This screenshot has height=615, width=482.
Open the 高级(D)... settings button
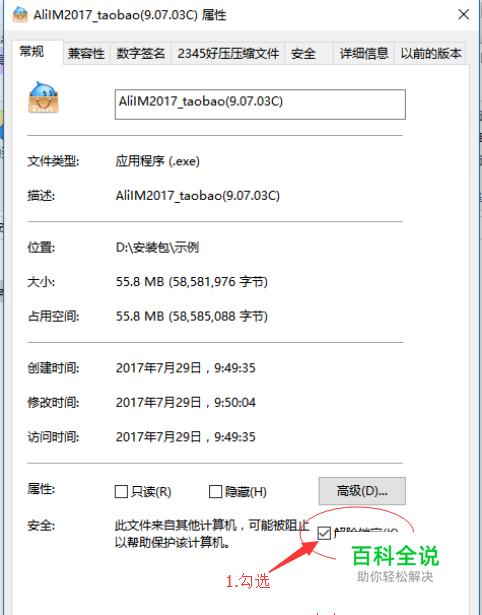(x=362, y=491)
